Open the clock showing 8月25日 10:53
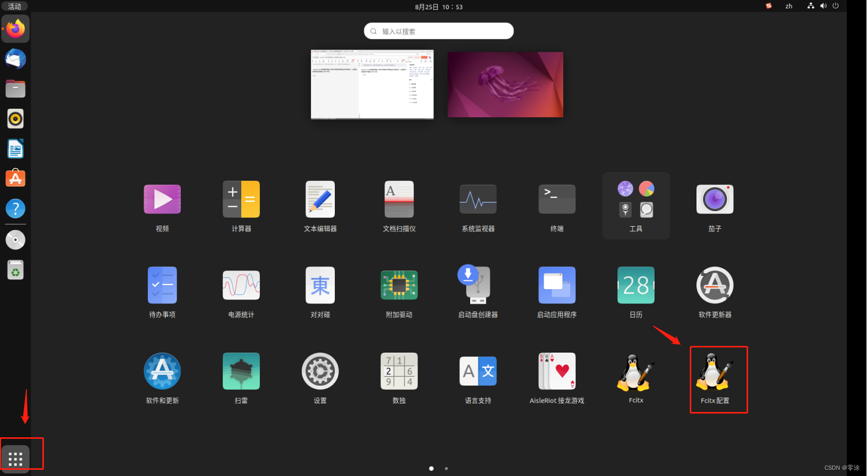 [x=439, y=7]
